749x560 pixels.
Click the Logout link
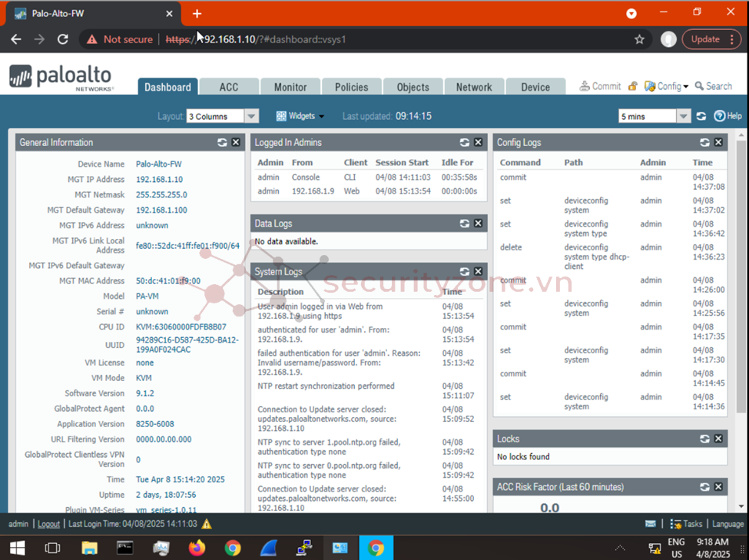48,524
